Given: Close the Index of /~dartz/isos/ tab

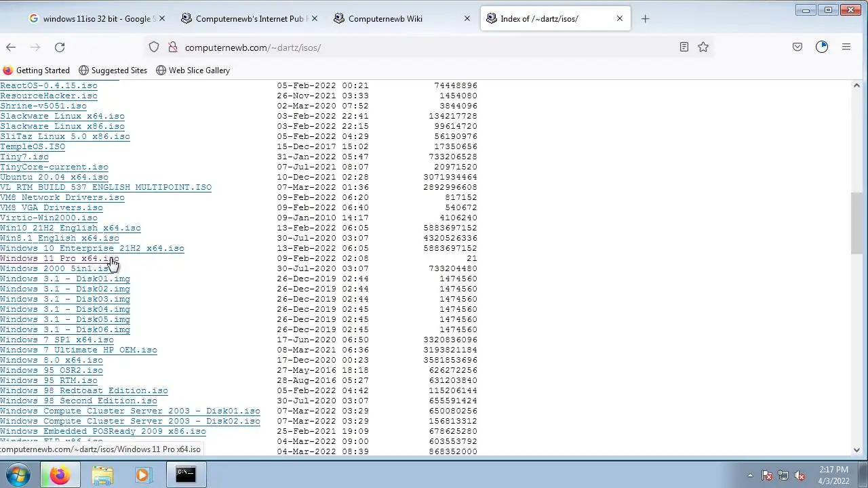Looking at the screenshot, I should (x=619, y=18).
